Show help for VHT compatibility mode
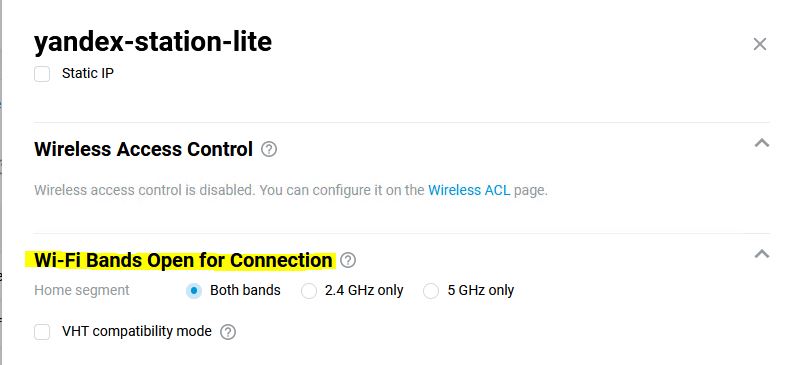 click(228, 332)
